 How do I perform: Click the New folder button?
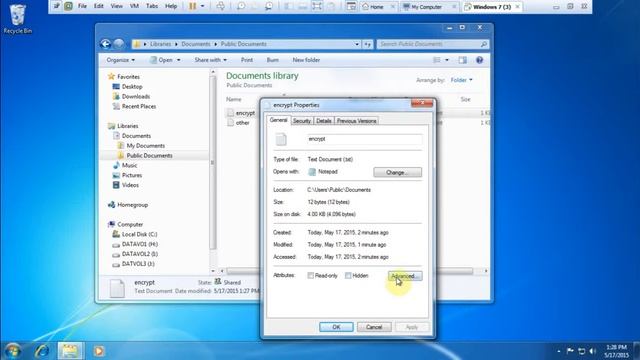point(306,60)
